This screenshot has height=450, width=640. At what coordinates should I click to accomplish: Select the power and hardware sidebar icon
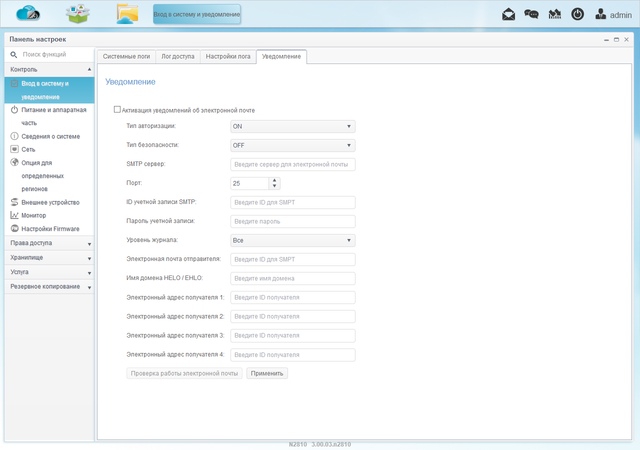coord(14,110)
